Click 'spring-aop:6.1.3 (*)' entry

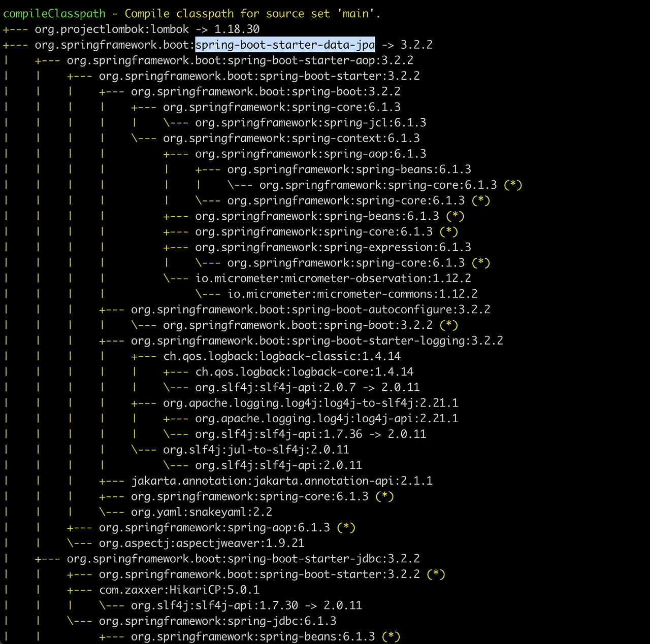[227, 528]
